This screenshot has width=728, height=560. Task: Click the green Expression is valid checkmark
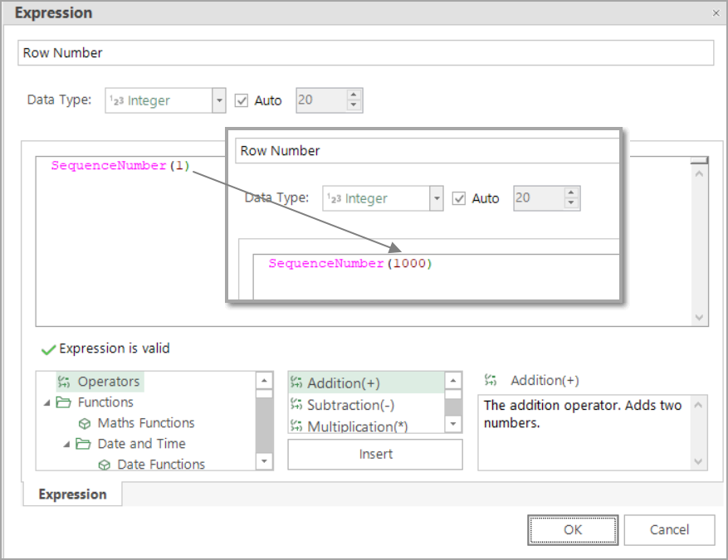click(48, 349)
